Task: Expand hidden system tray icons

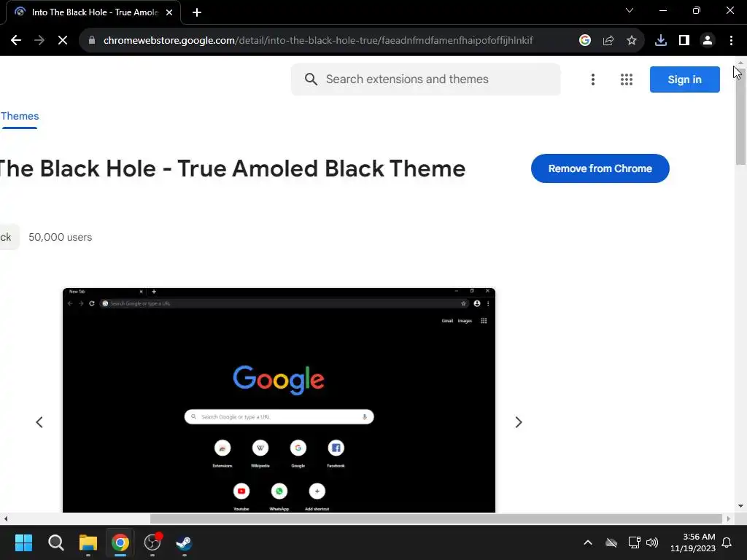Action: (588, 542)
